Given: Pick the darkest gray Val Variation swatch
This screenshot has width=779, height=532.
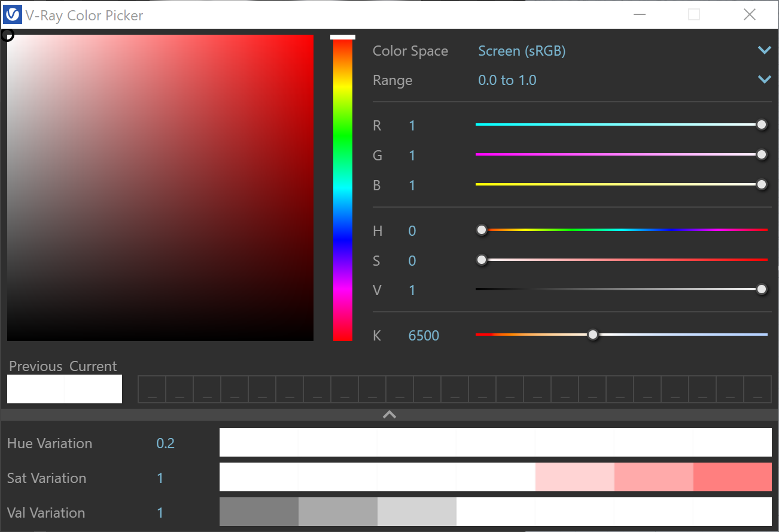Looking at the screenshot, I should 259,512.
